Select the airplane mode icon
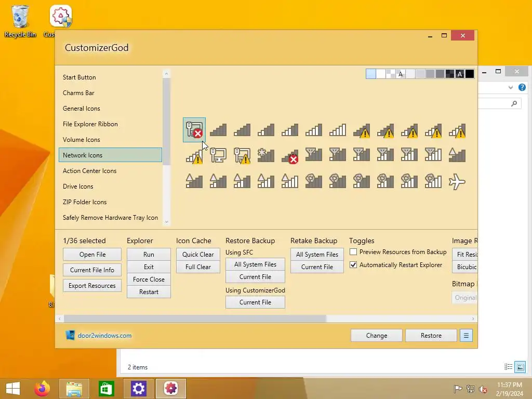532x399 pixels. pyautogui.click(x=457, y=181)
